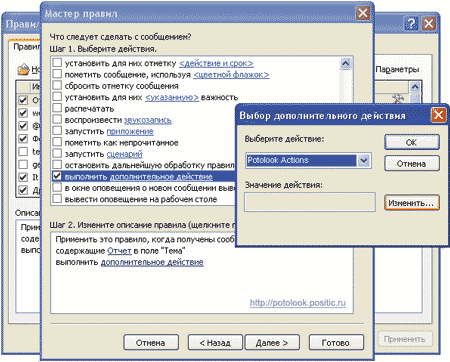Check 'пометить сообщение, используя' action
The image size is (450, 362).
57,74
